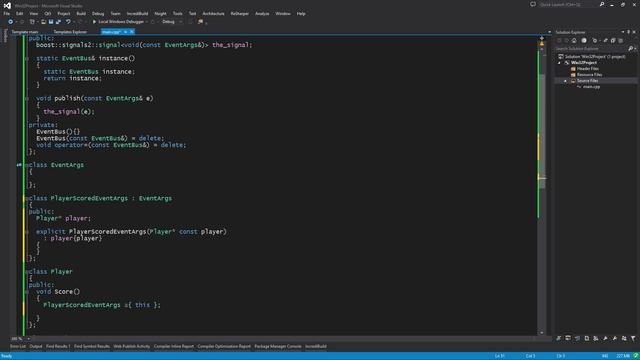Select Header Files in Solution Explorer

pos(588,69)
